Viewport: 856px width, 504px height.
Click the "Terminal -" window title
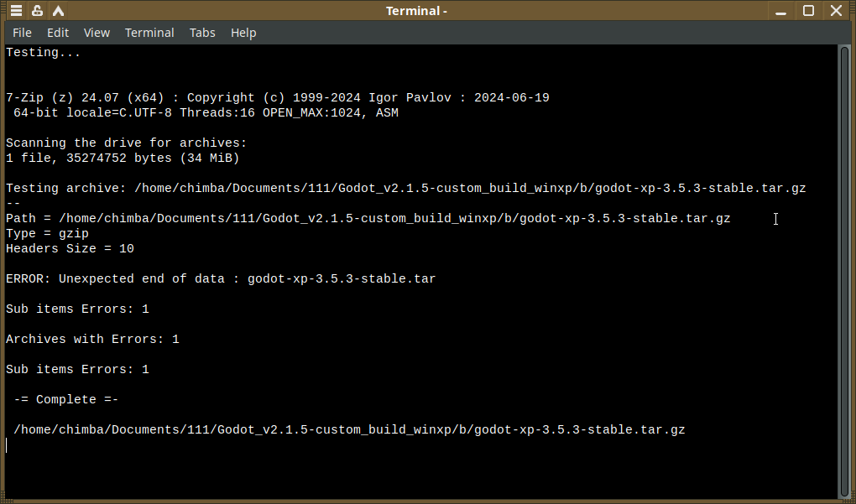tap(416, 11)
